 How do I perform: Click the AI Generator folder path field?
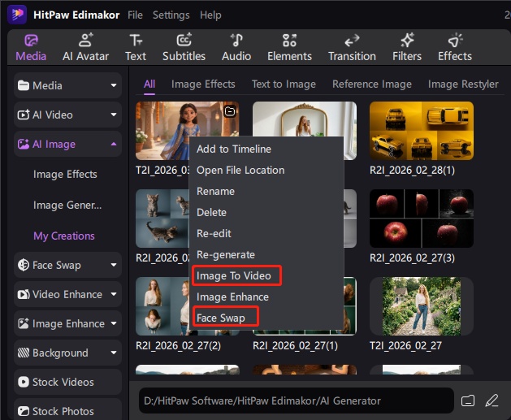point(297,401)
